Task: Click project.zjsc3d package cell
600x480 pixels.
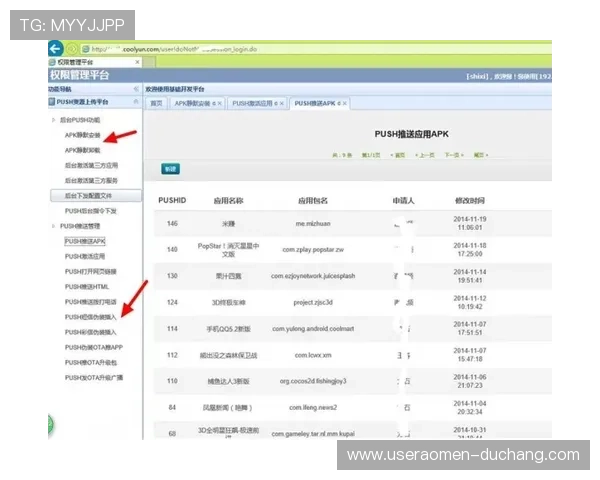Action: pyautogui.click(x=313, y=302)
